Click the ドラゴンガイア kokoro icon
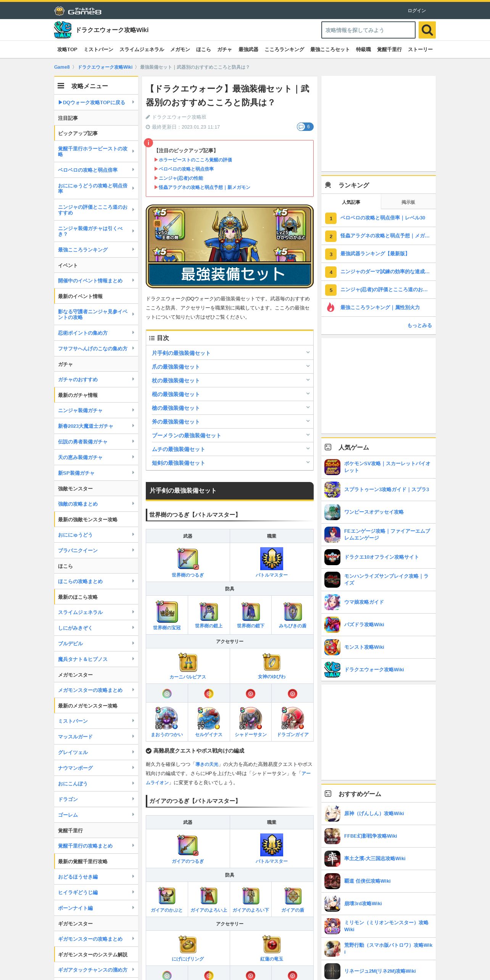 [x=293, y=718]
